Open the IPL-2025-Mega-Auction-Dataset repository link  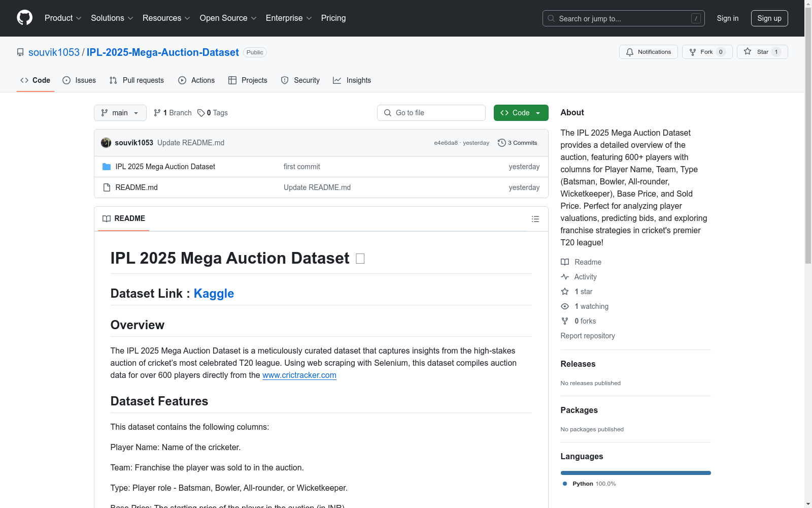tap(163, 52)
